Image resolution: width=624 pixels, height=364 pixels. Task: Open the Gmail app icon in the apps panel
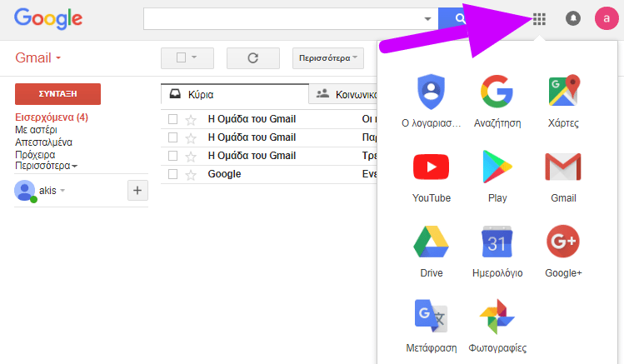[563, 167]
